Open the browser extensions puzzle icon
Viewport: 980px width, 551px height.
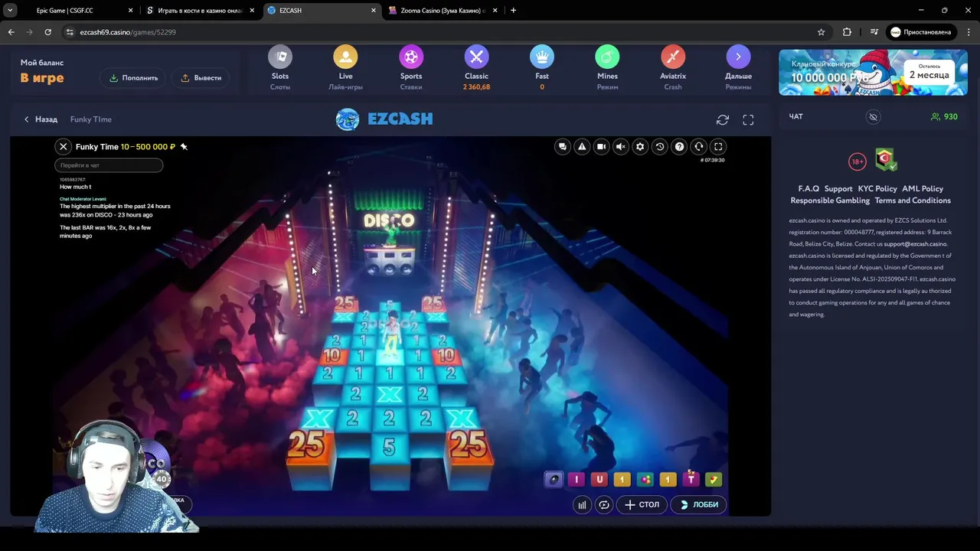[847, 32]
